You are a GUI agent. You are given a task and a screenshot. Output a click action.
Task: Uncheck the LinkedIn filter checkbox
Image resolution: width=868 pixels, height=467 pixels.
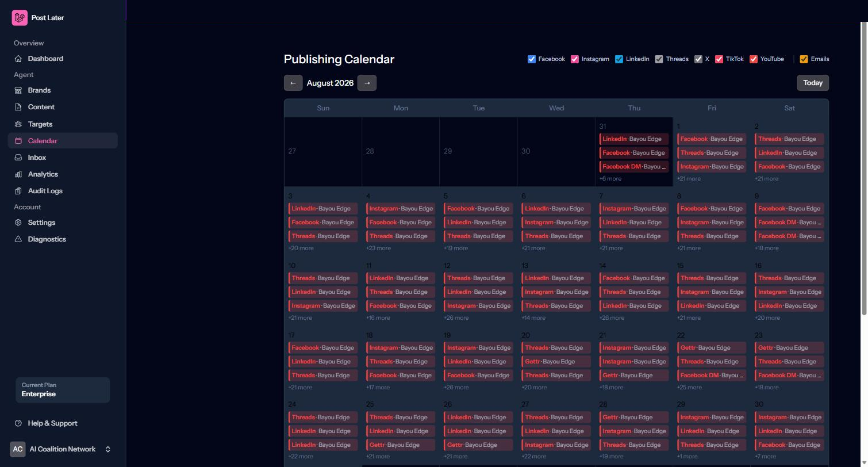(619, 59)
